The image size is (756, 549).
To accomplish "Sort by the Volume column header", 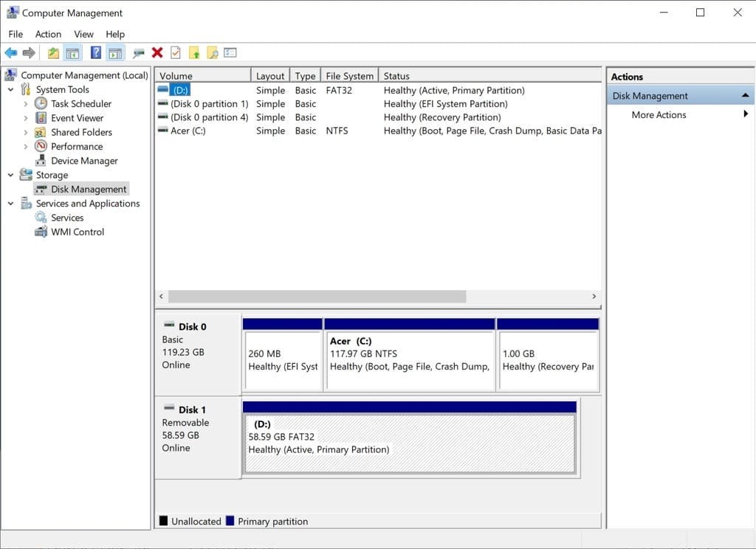I will pyautogui.click(x=203, y=76).
